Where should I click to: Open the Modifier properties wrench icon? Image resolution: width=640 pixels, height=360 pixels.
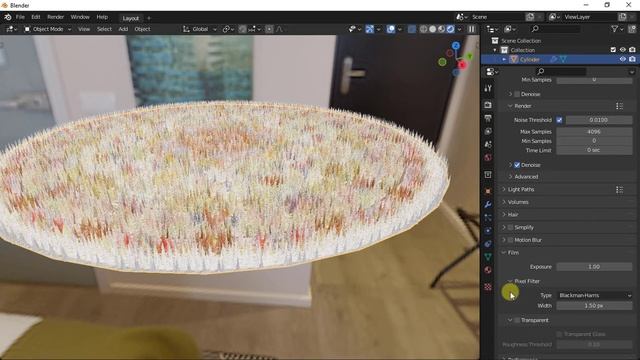coord(488,204)
